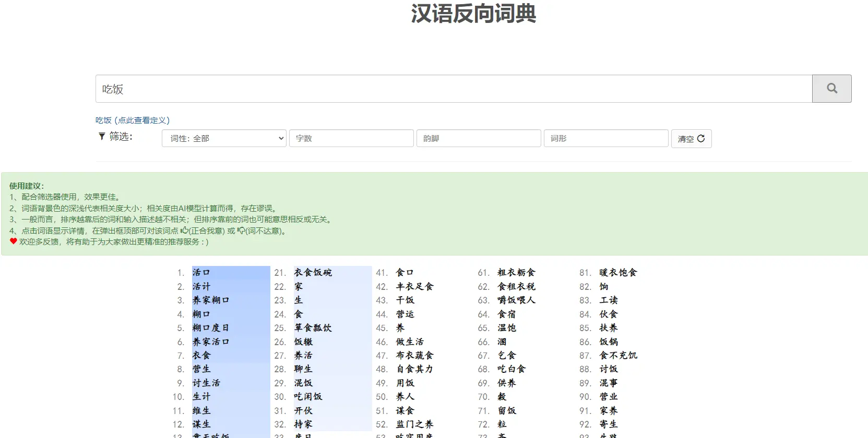Open result word 吃闲饭

[308, 397]
